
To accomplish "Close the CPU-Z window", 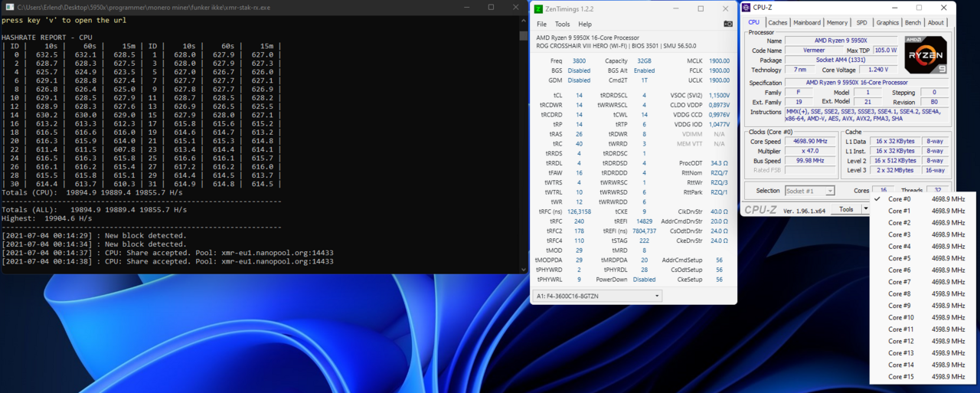I will click(944, 8).
